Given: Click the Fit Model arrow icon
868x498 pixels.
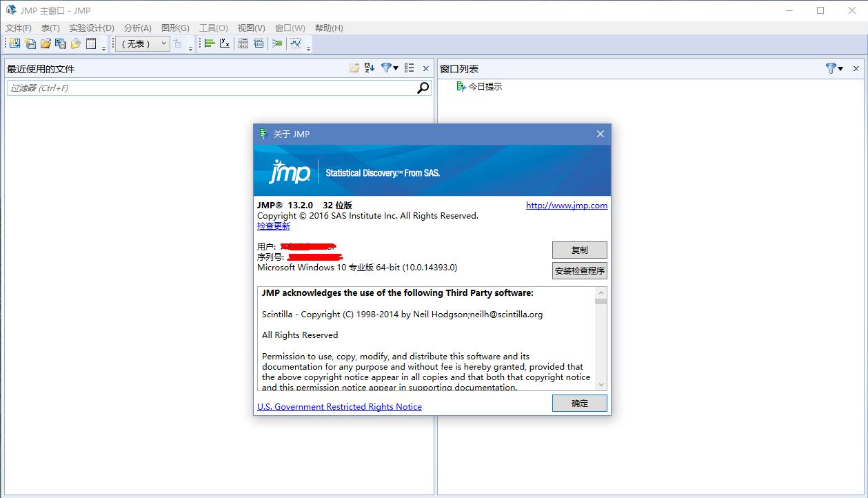Looking at the screenshot, I should [x=277, y=43].
